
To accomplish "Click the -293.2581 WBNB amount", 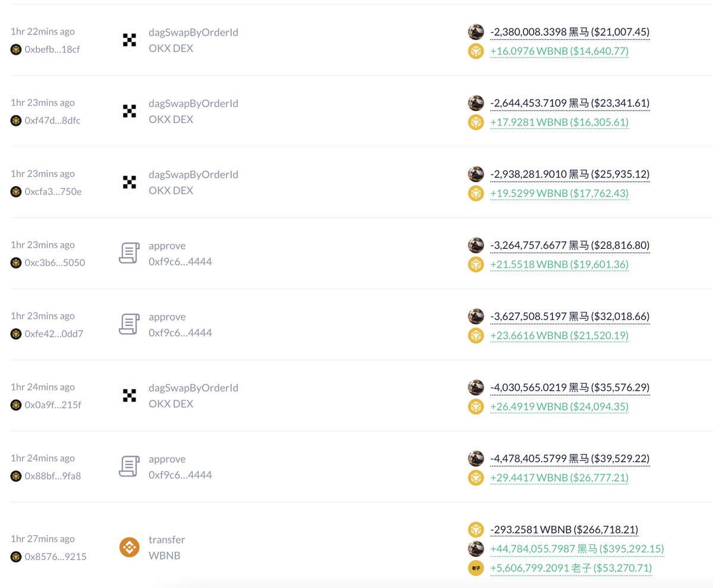I will [x=564, y=529].
